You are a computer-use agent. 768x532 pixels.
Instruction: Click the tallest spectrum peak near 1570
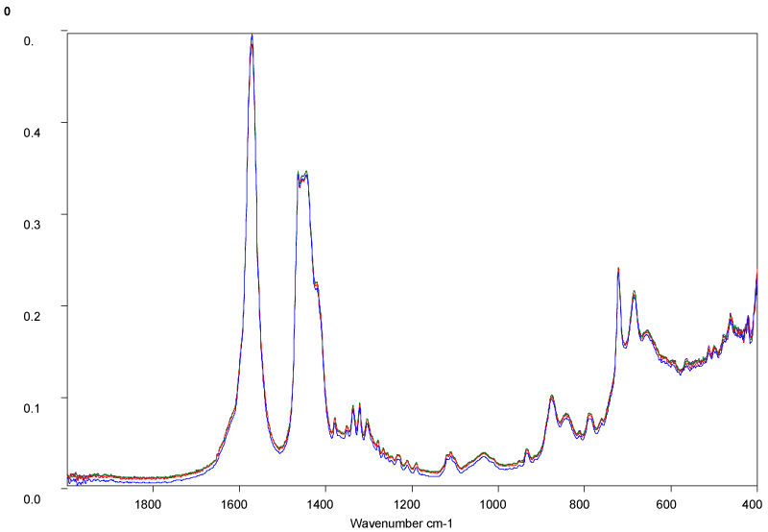pyautogui.click(x=252, y=36)
